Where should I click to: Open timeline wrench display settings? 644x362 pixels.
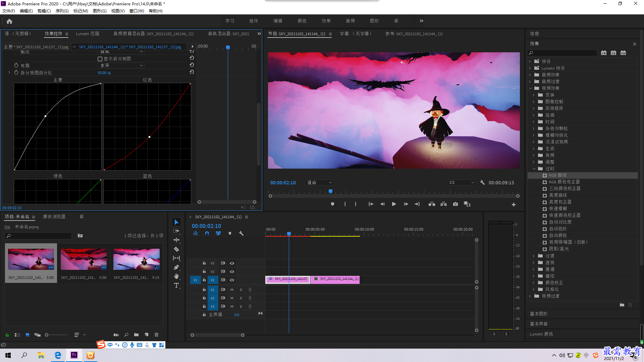tap(241, 233)
